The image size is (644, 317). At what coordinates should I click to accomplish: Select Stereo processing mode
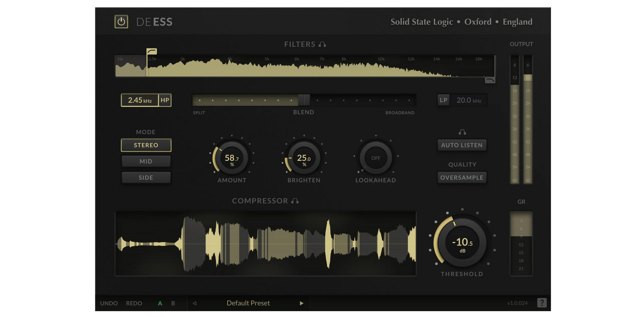(146, 145)
